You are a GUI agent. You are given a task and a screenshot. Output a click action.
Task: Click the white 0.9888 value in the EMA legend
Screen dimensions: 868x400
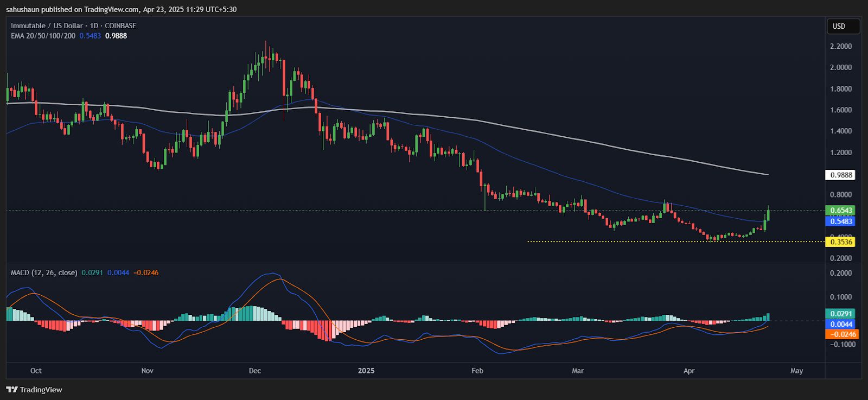116,36
